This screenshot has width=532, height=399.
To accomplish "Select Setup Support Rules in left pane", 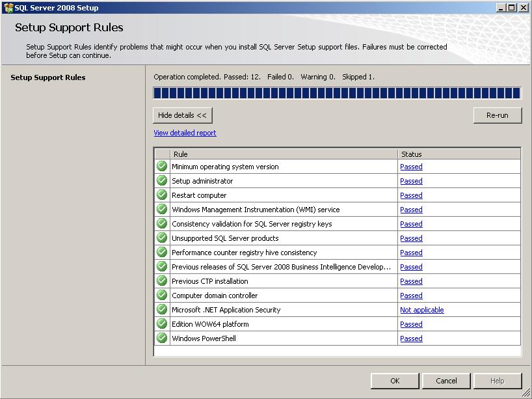I will click(x=48, y=77).
